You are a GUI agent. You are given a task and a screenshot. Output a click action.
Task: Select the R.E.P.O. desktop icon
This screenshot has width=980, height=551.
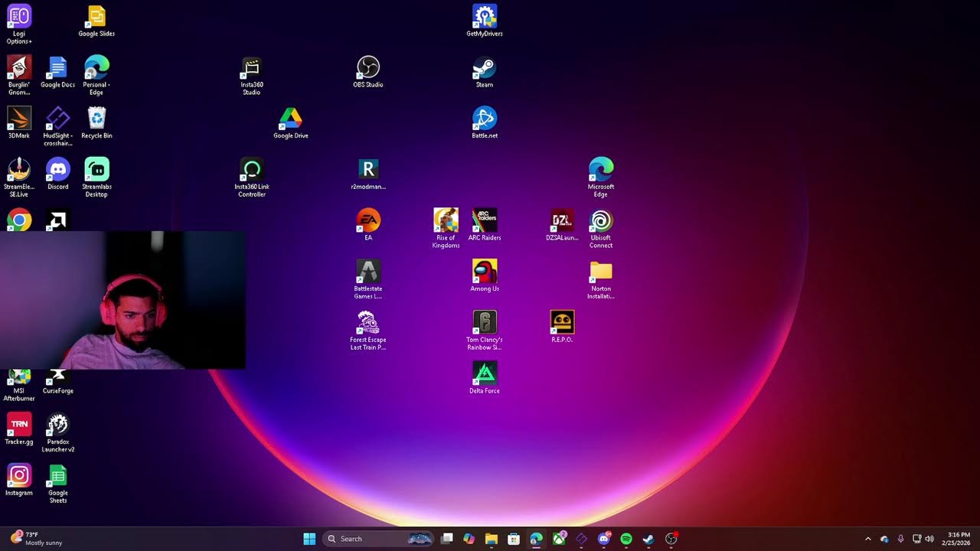pos(562,327)
